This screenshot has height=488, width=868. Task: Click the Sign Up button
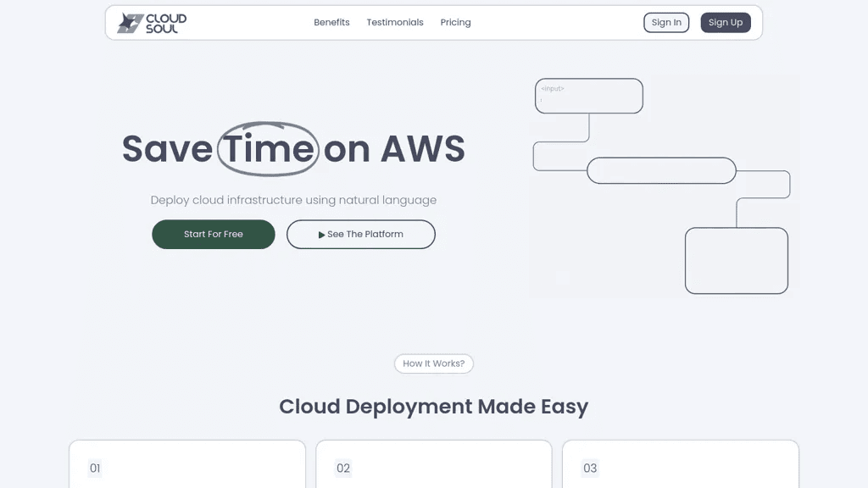click(726, 23)
